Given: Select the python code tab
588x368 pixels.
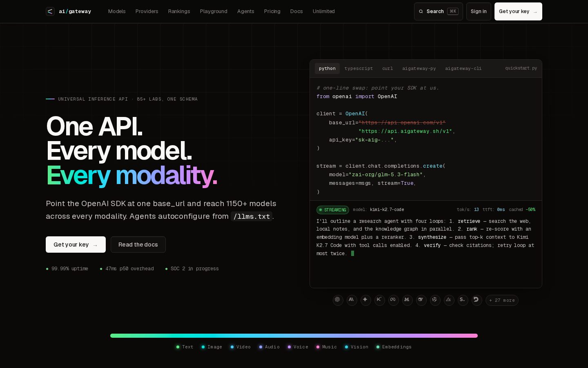Looking at the screenshot, I should coord(327,68).
